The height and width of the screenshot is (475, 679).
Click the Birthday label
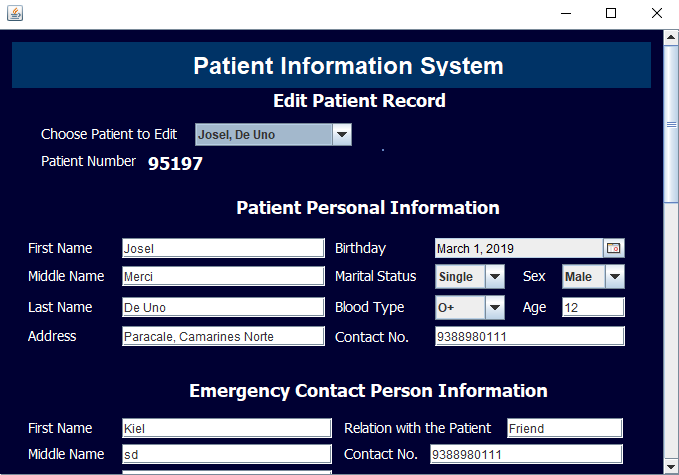[x=360, y=249]
